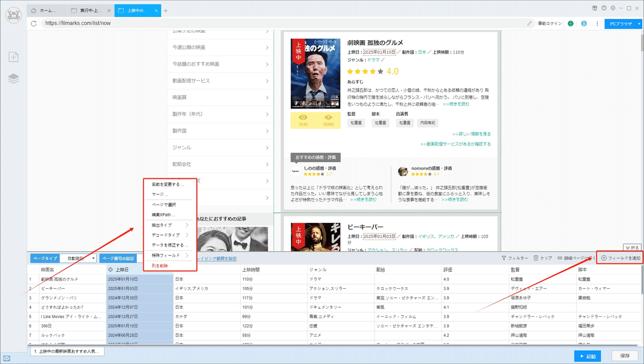Click the 上映中の最新映画 bottom sheet tab
Viewport: 644px width, 364px height.
[67, 352]
